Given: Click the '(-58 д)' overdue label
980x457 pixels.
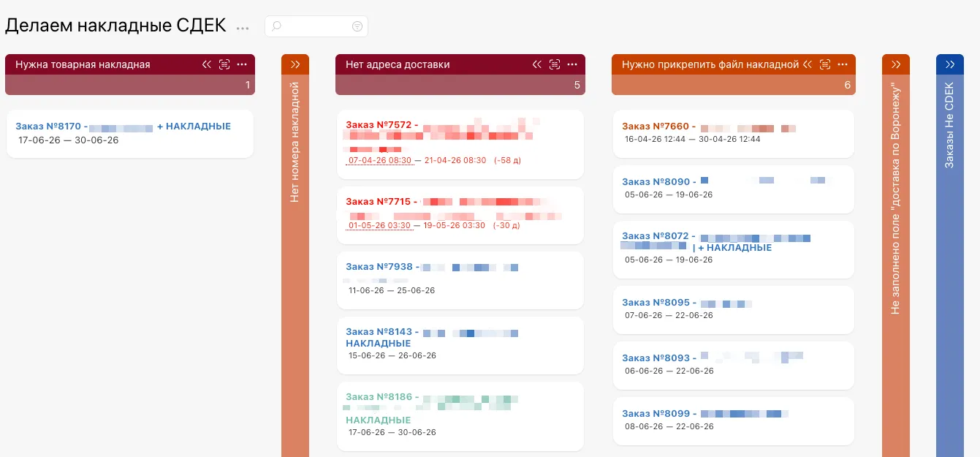Looking at the screenshot, I should click(x=507, y=160).
